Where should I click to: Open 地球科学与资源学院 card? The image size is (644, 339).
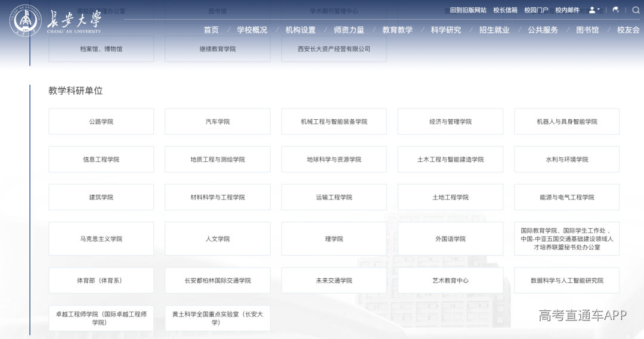click(x=334, y=159)
